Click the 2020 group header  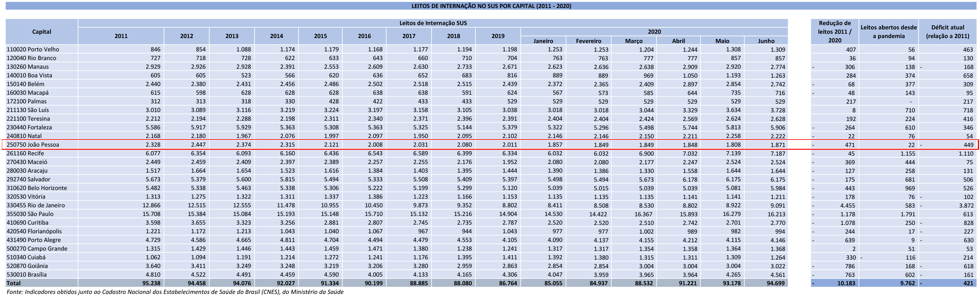coord(654,32)
